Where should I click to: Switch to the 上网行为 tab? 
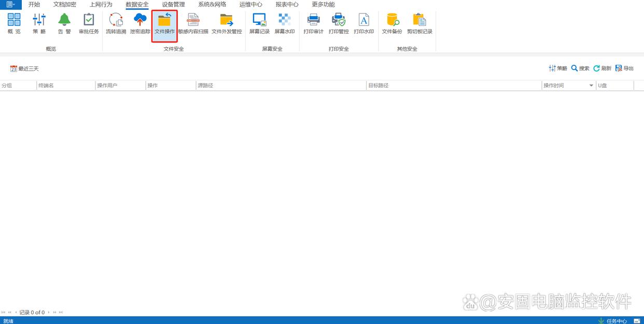101,4
